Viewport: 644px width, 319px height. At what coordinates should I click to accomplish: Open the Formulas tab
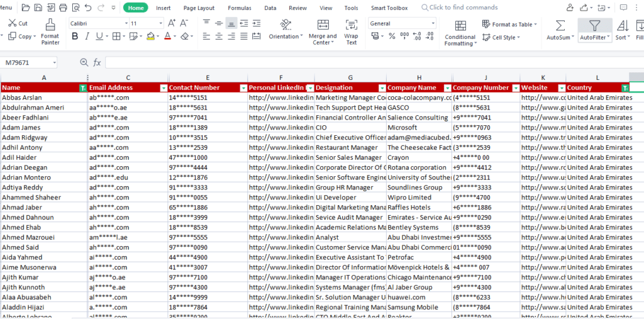click(239, 8)
